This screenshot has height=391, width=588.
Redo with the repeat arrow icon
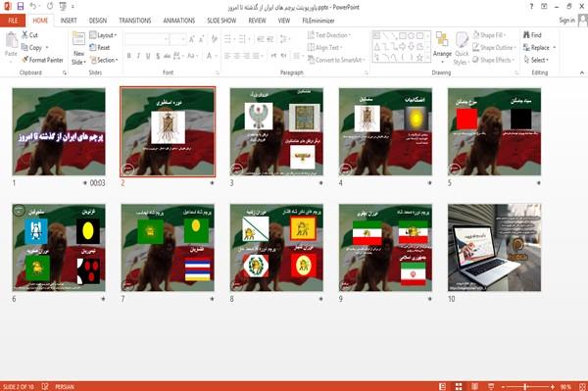(x=50, y=6)
